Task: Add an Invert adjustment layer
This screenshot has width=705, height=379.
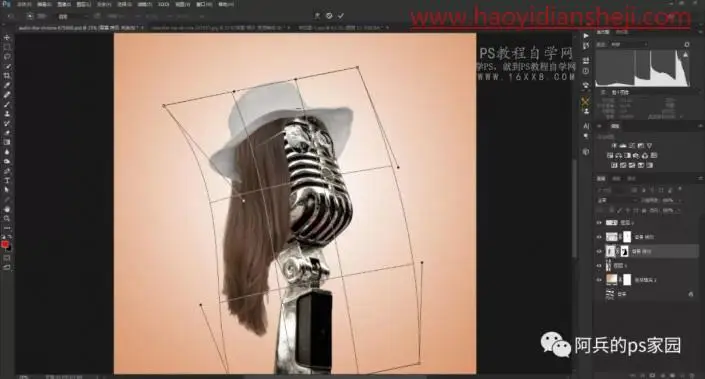Action: (614, 165)
